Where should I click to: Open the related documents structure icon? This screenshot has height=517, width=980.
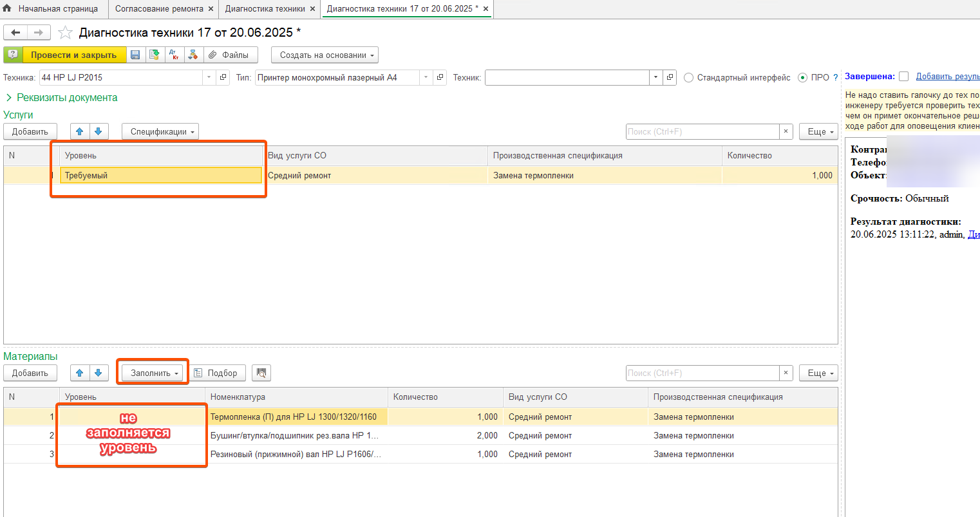[193, 55]
